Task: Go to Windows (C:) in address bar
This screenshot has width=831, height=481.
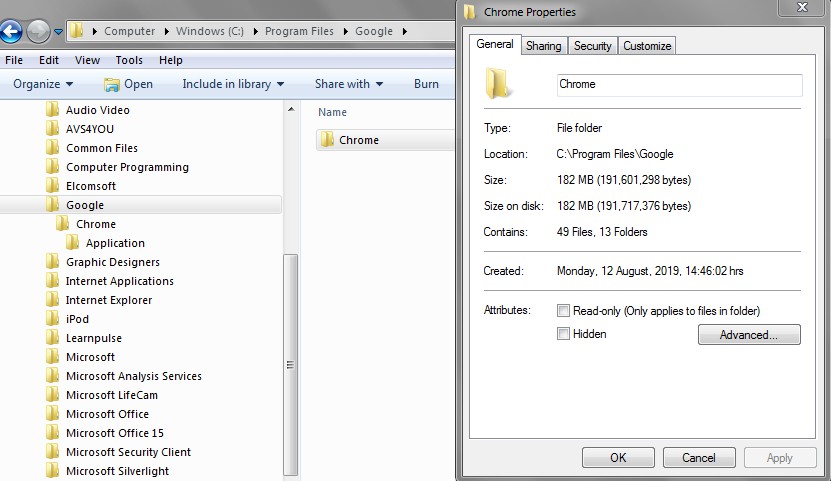Action: click(210, 31)
